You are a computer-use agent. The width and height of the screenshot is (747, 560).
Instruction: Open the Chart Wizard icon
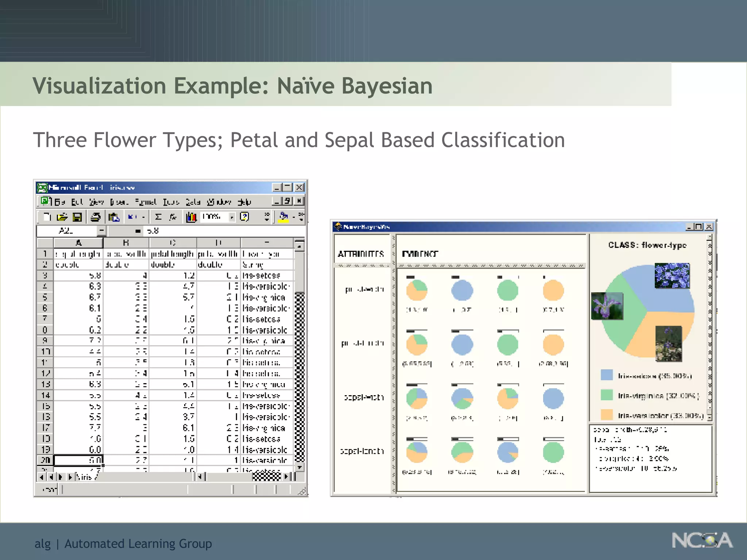(191, 217)
